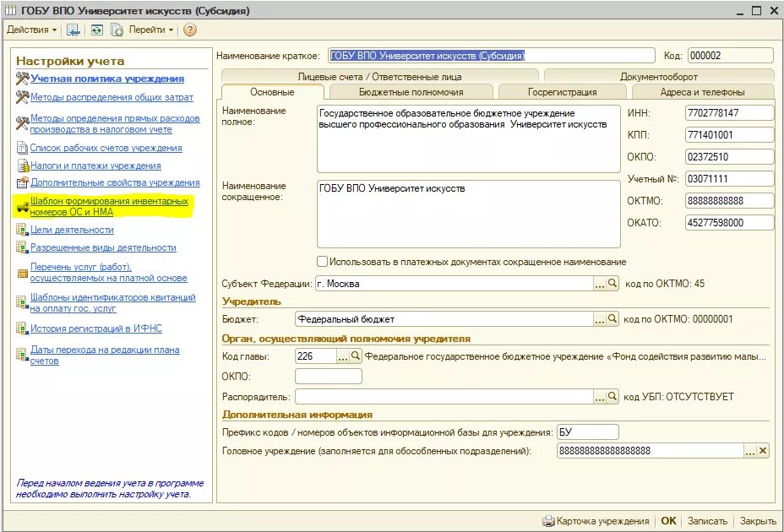The width and height of the screenshot is (784, 532).
Task: Open the Цели деятельности link
Action: click(x=72, y=230)
